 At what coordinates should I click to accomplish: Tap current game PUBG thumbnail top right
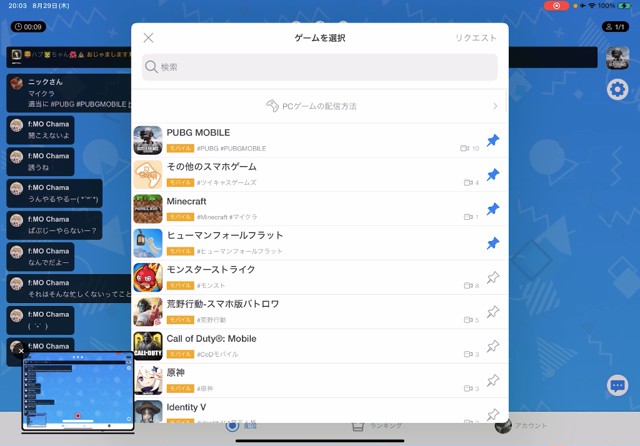(x=617, y=58)
